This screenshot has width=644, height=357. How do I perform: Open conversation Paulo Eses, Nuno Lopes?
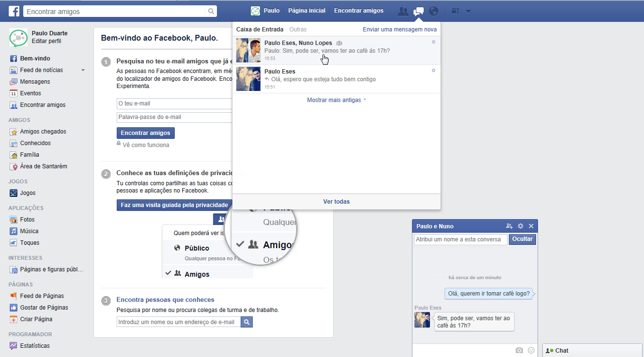click(x=337, y=50)
